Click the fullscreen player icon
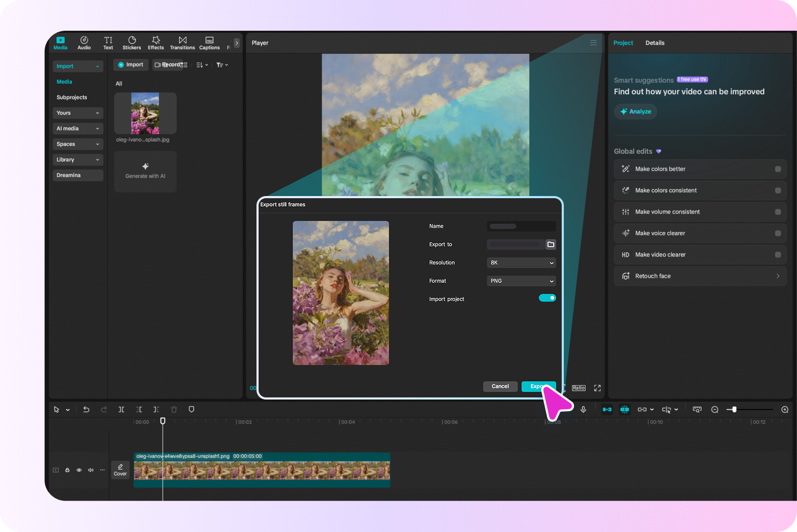Viewport: 797px width, 532px height. 597,388
